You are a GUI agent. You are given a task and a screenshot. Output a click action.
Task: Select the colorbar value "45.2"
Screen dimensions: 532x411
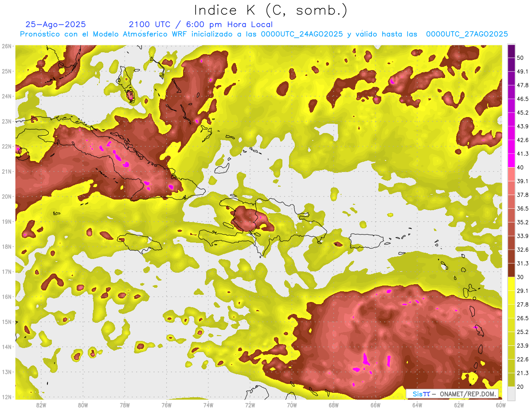(522, 113)
